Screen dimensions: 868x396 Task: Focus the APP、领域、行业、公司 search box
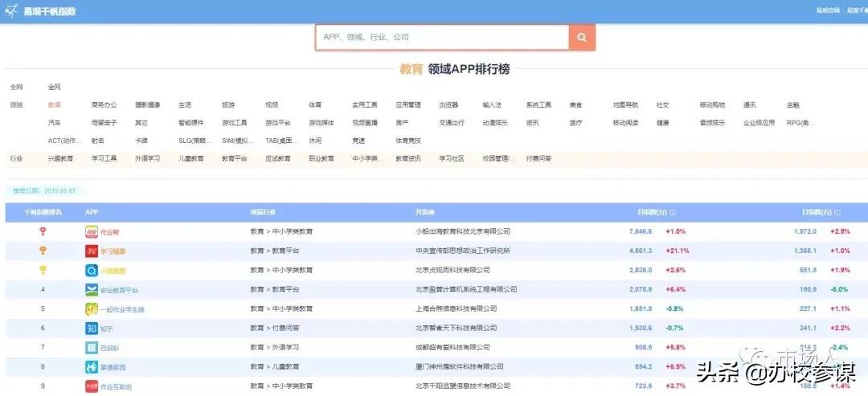pos(442,37)
